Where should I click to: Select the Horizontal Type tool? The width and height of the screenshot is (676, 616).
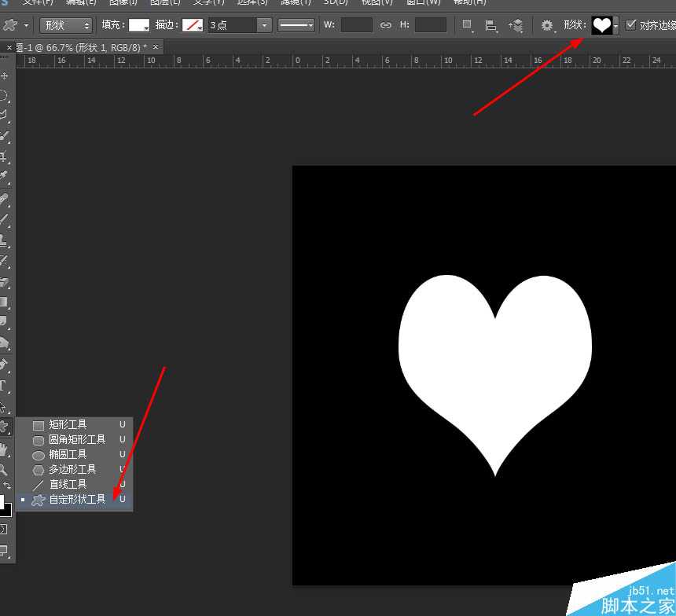[4, 386]
